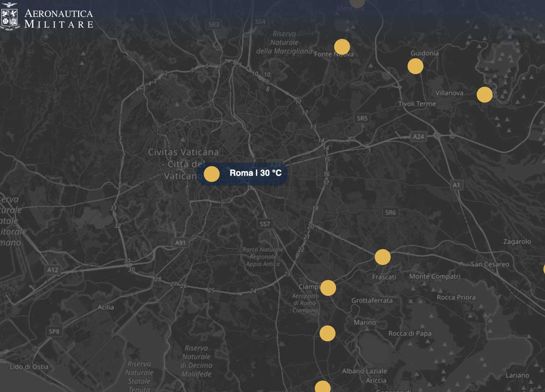Click the Guidonia place name

[x=425, y=53]
